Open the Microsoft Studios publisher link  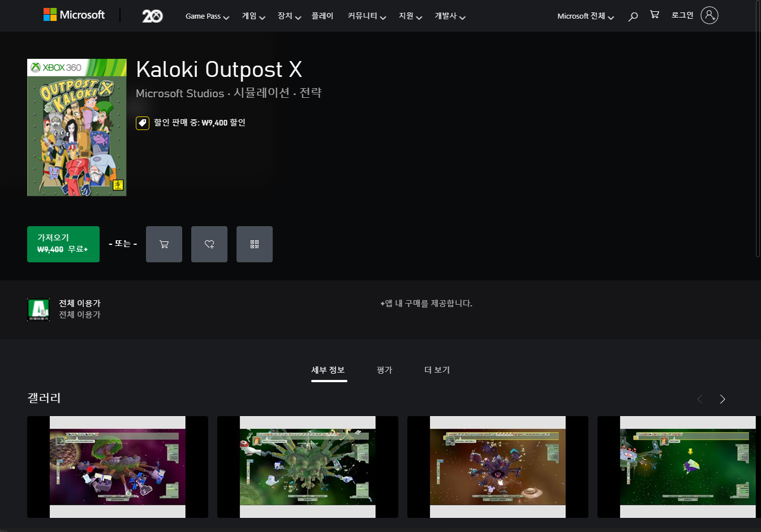point(180,93)
